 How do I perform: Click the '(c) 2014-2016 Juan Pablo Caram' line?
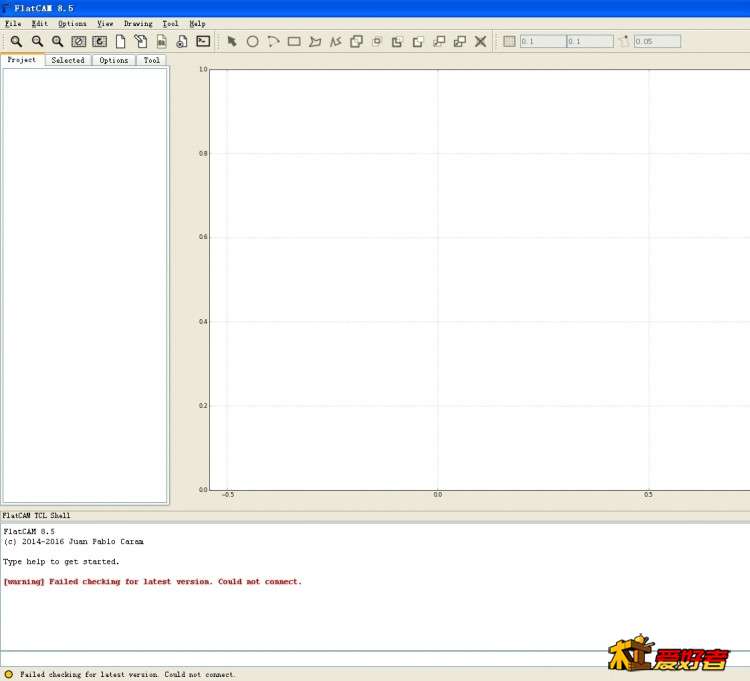73,541
